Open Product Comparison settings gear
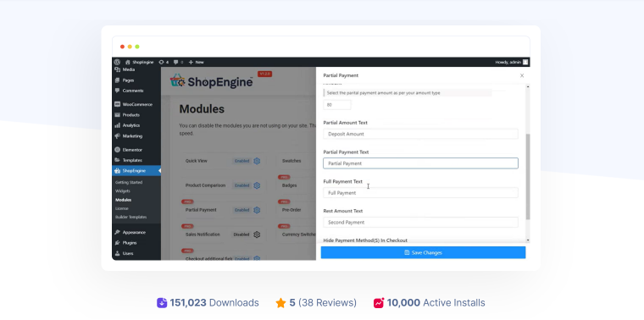Viewport: 644px width, 320px height. tap(257, 185)
